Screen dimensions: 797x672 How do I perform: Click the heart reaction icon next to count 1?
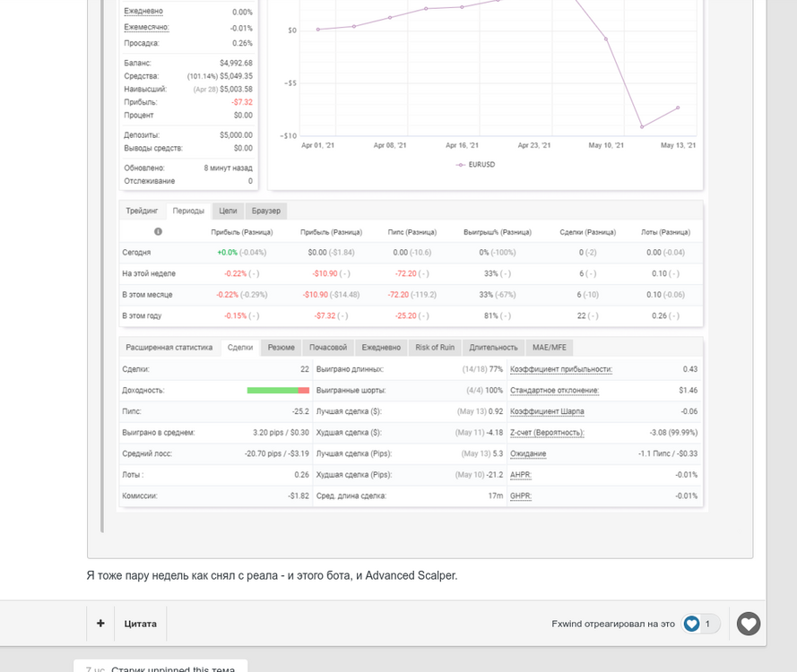(x=691, y=624)
